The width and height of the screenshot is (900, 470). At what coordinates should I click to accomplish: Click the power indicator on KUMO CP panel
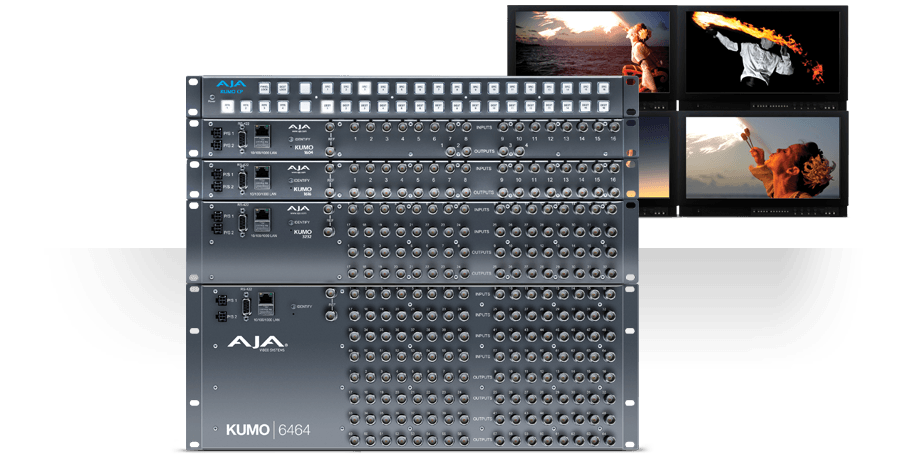[212, 98]
